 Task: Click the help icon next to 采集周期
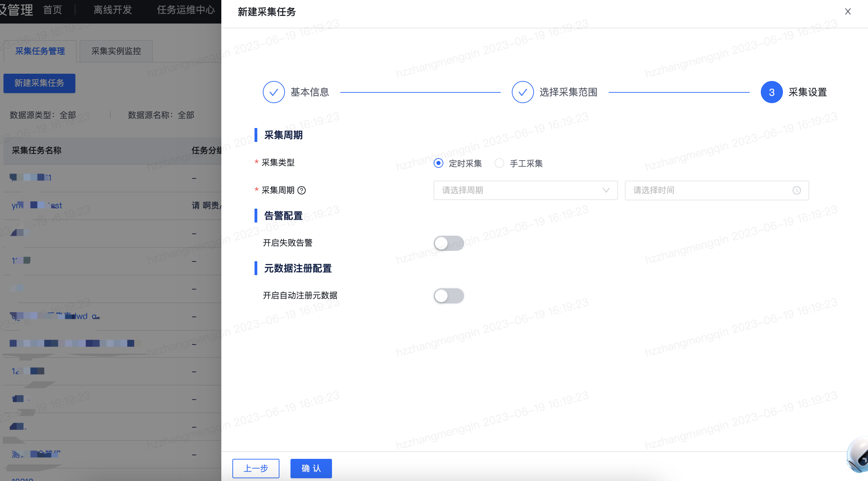[x=302, y=190]
